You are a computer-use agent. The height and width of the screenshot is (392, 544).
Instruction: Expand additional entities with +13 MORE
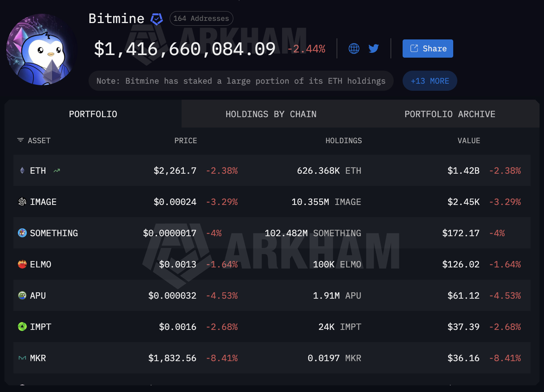(x=430, y=81)
